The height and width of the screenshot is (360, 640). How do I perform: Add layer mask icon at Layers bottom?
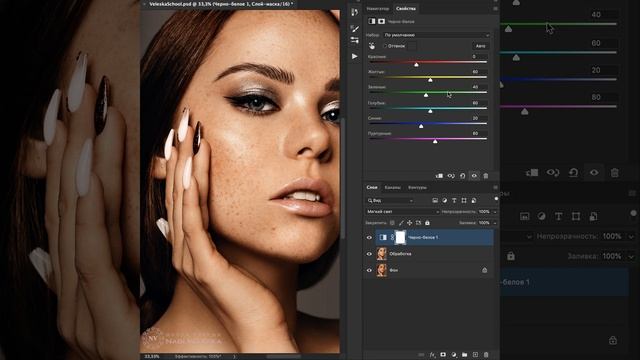(443, 355)
